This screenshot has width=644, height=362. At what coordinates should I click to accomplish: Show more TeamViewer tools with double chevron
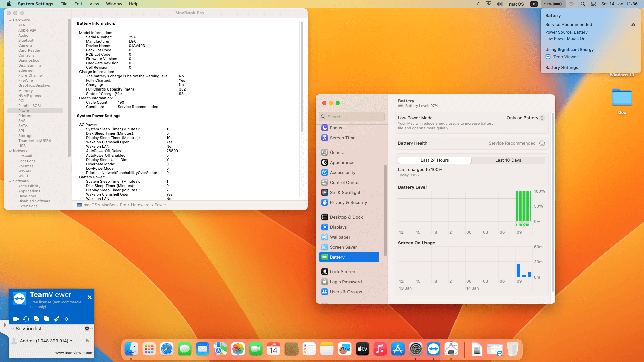(x=66, y=319)
